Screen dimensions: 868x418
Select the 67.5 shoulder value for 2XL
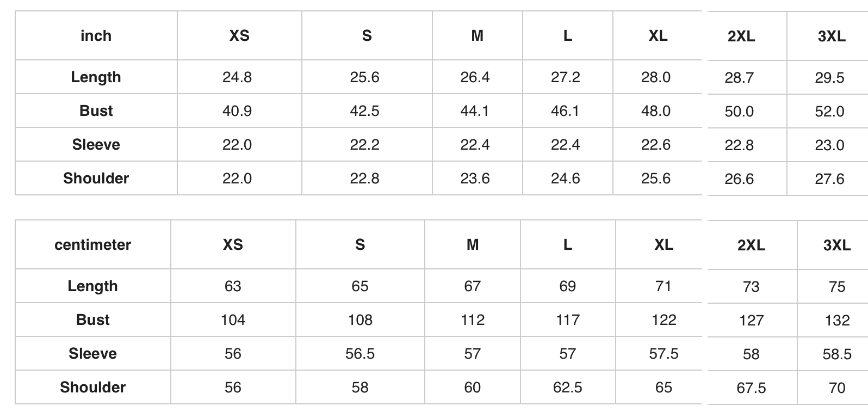pyautogui.click(x=751, y=388)
